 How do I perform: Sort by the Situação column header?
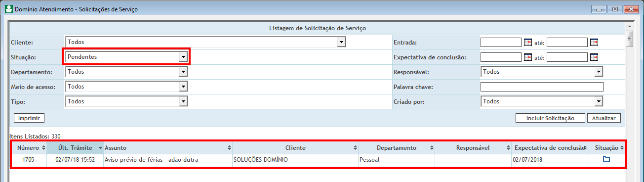(x=606, y=148)
